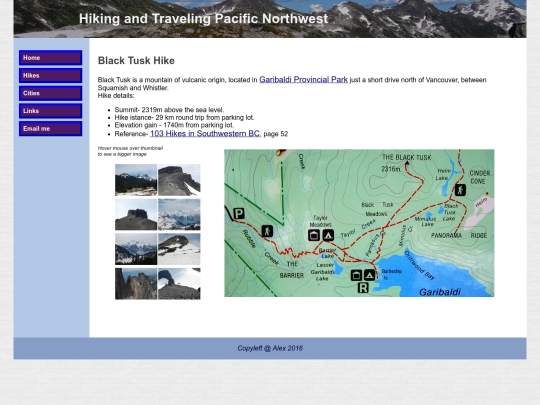Open the Cities page
The image size is (540, 405).
51,93
